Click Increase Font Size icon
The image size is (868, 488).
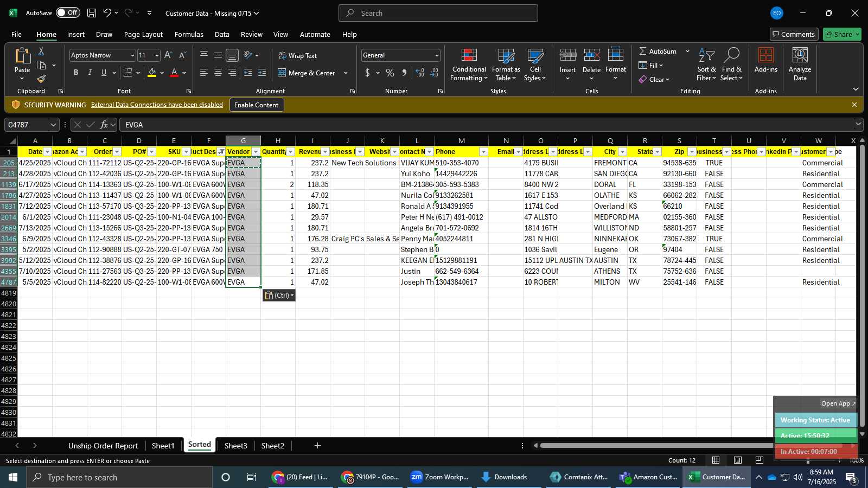click(168, 55)
